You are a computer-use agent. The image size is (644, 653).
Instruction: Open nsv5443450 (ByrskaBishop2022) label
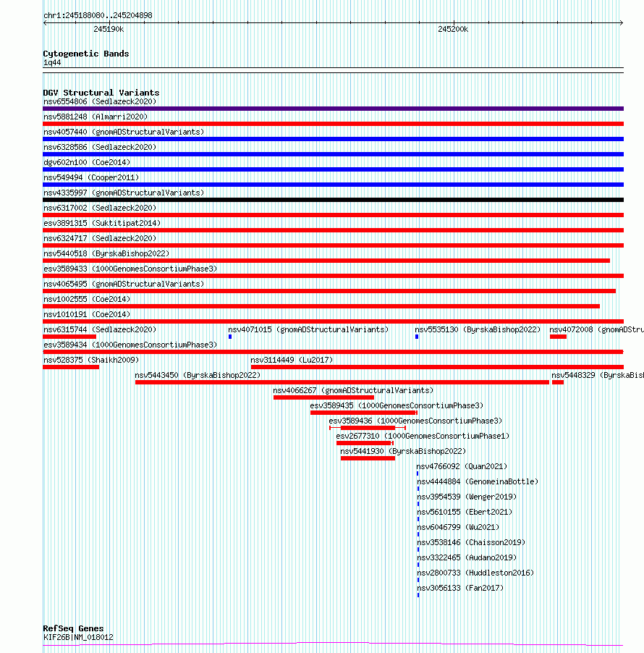198,375
